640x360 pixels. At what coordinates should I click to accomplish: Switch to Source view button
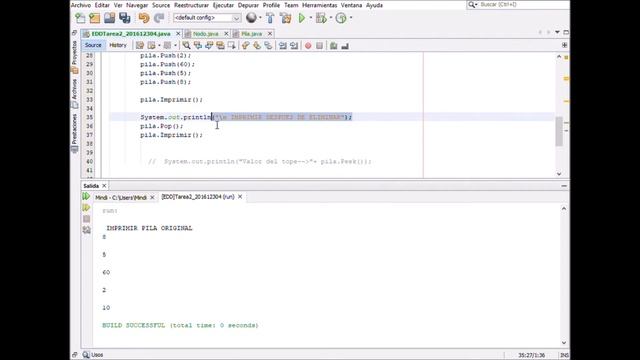[x=93, y=45]
